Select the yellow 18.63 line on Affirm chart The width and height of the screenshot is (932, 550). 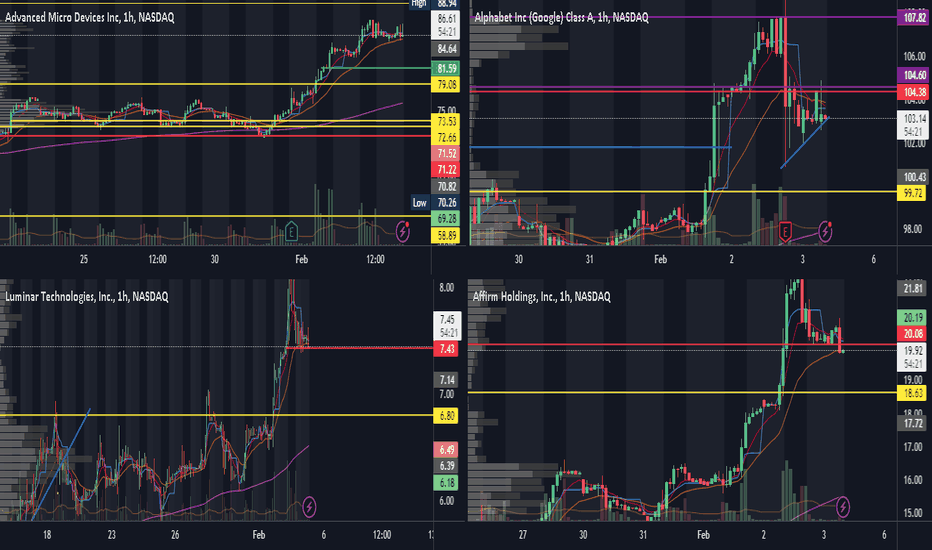pyautogui.click(x=682, y=392)
